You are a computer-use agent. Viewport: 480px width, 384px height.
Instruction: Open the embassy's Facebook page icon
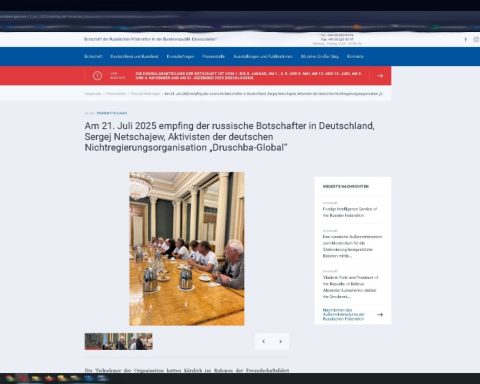click(x=465, y=39)
